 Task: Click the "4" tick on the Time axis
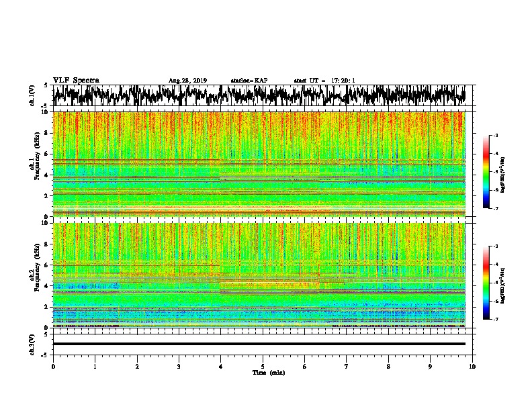click(221, 367)
